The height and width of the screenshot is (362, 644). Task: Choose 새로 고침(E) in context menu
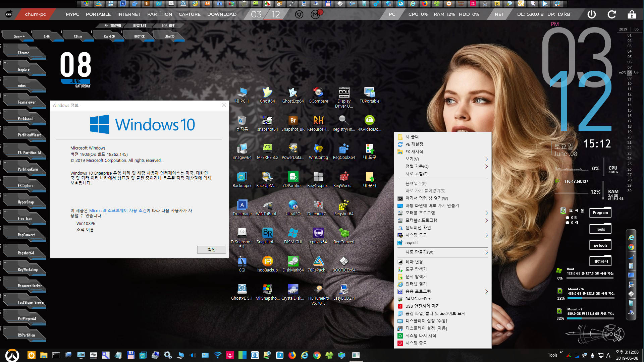[443, 174]
